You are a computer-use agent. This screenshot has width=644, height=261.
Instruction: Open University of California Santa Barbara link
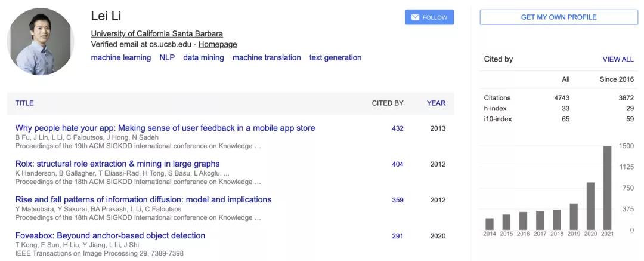[x=157, y=33]
